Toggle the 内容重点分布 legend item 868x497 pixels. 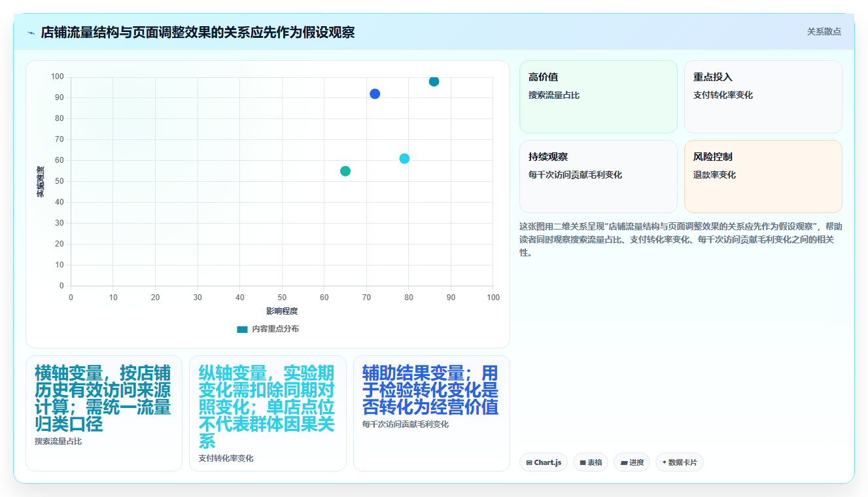pyautogui.click(x=268, y=329)
